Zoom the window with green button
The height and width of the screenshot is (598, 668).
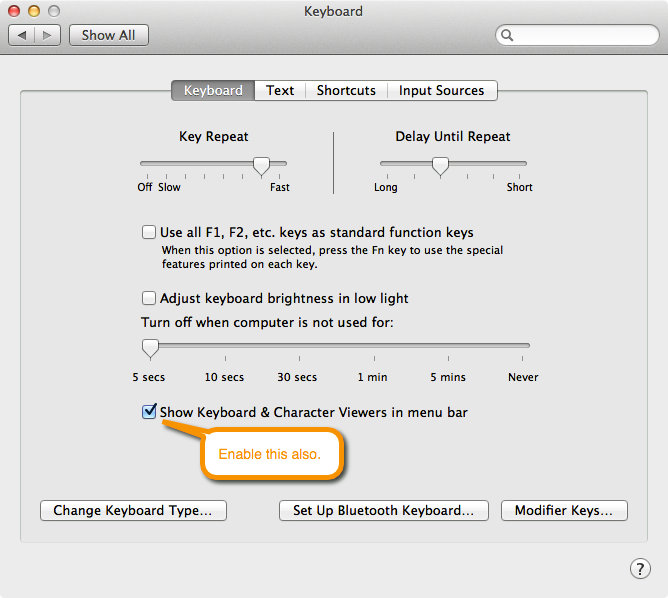(52, 11)
